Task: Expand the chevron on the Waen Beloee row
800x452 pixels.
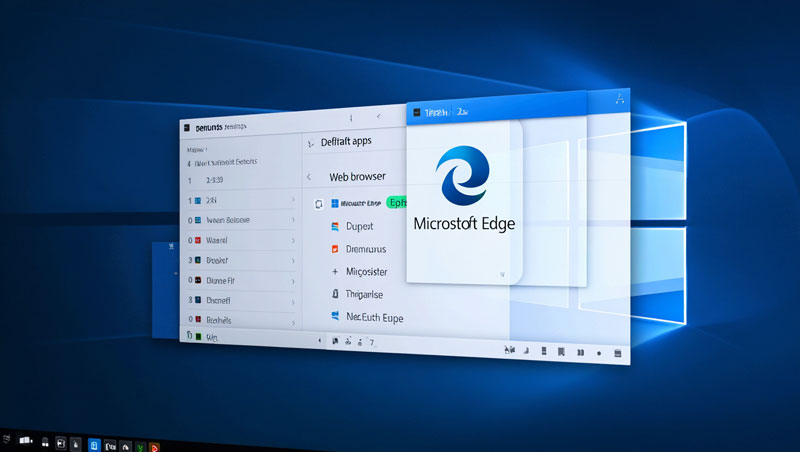Action: tap(293, 220)
